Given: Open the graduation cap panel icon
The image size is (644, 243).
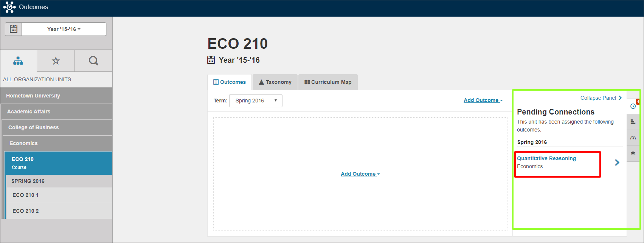Looking at the screenshot, I should tap(633, 154).
